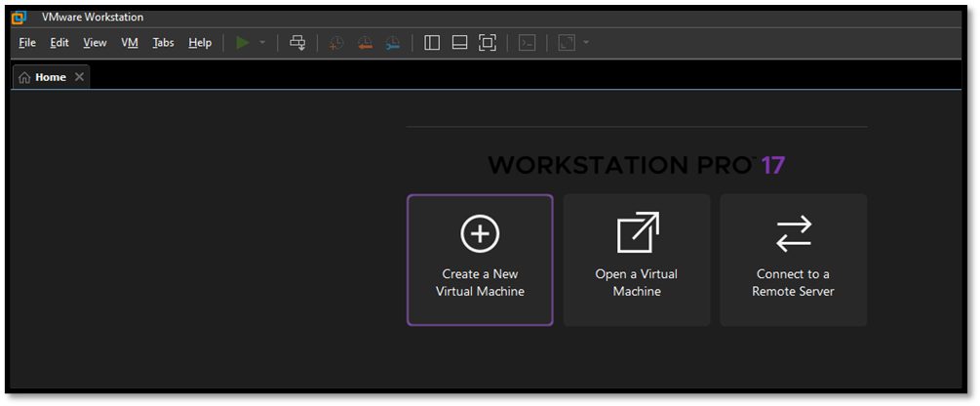980x406 pixels.
Task: Expand the power options dropdown arrow
Action: point(262,43)
